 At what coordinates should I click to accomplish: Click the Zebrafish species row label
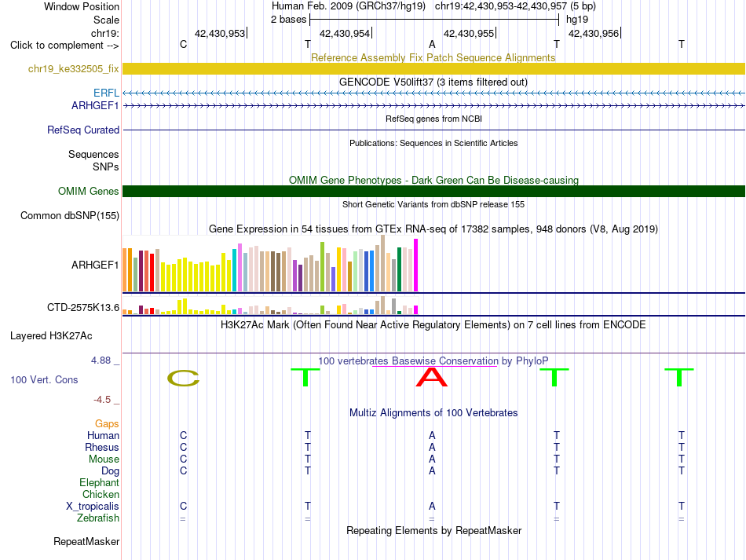[98, 518]
